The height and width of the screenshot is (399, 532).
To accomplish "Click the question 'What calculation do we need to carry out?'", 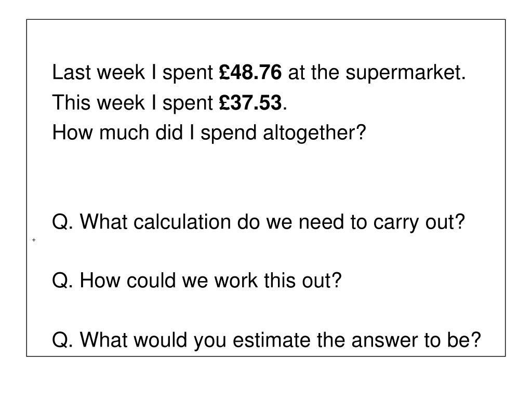I will pyautogui.click(x=272, y=223).
